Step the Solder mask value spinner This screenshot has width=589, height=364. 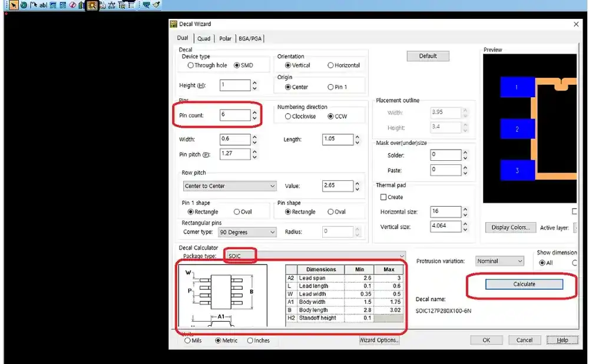(465, 155)
